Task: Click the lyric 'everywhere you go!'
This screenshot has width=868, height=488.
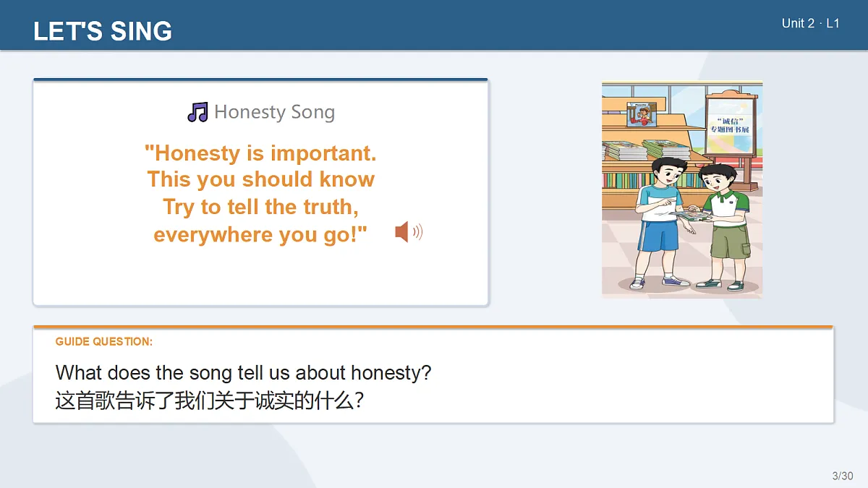Action: 261,235
